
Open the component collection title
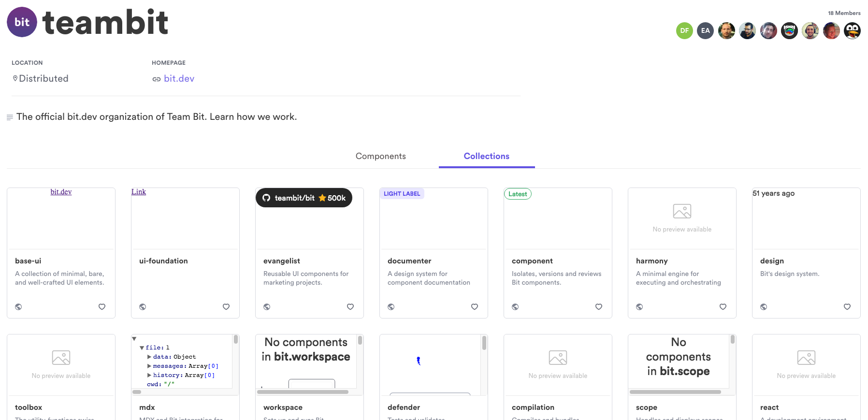(532, 261)
